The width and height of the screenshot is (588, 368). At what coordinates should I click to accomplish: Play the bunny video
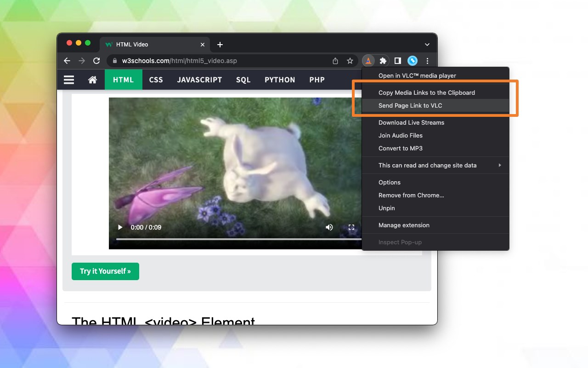coord(120,227)
